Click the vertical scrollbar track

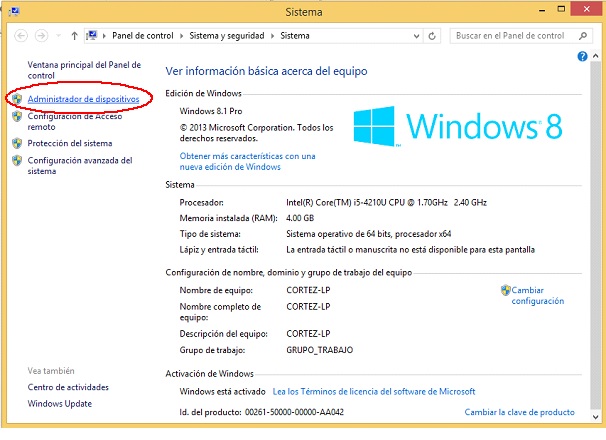596,236
